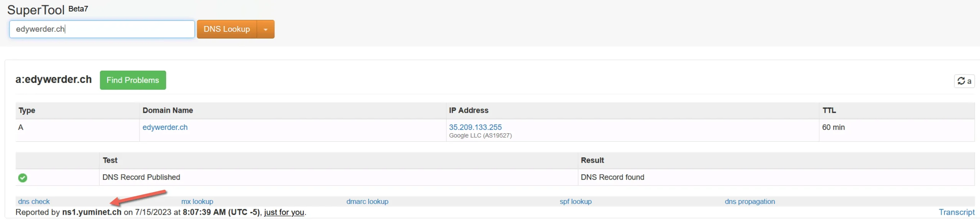Click the IP Address column header
This screenshot has width=980, height=220.
pos(469,110)
